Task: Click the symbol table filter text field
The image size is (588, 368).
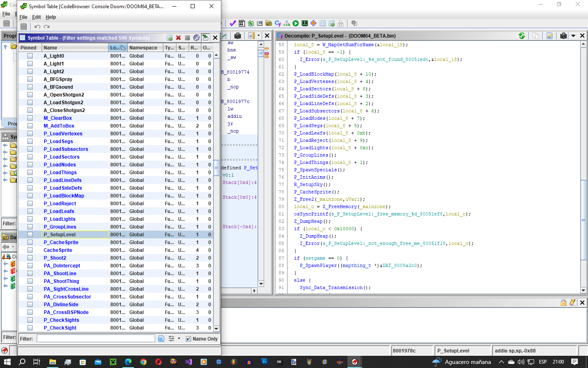Action: point(96,339)
